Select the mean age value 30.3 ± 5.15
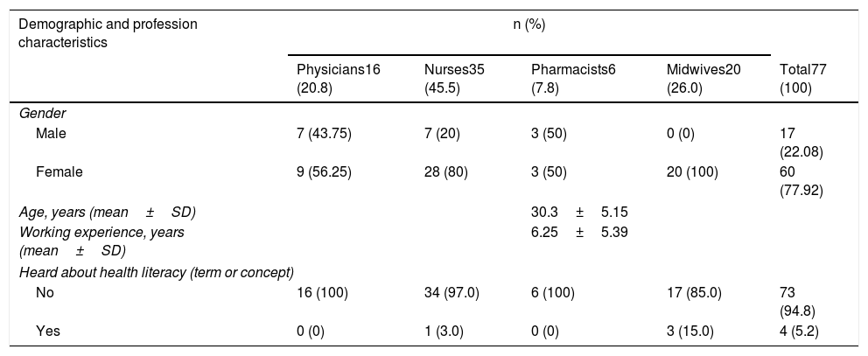 tap(580, 212)
